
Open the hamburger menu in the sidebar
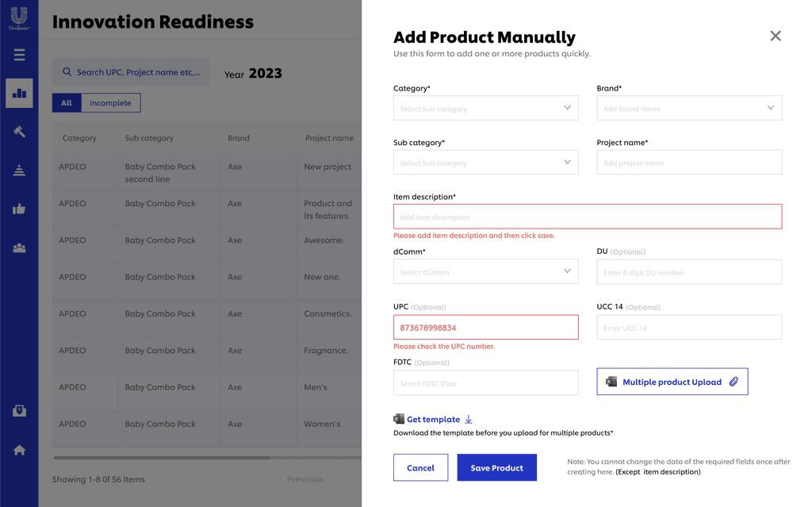pyautogui.click(x=19, y=55)
